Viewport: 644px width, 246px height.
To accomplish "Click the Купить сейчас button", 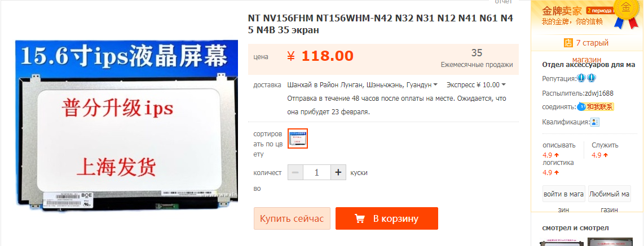I will tap(292, 218).
